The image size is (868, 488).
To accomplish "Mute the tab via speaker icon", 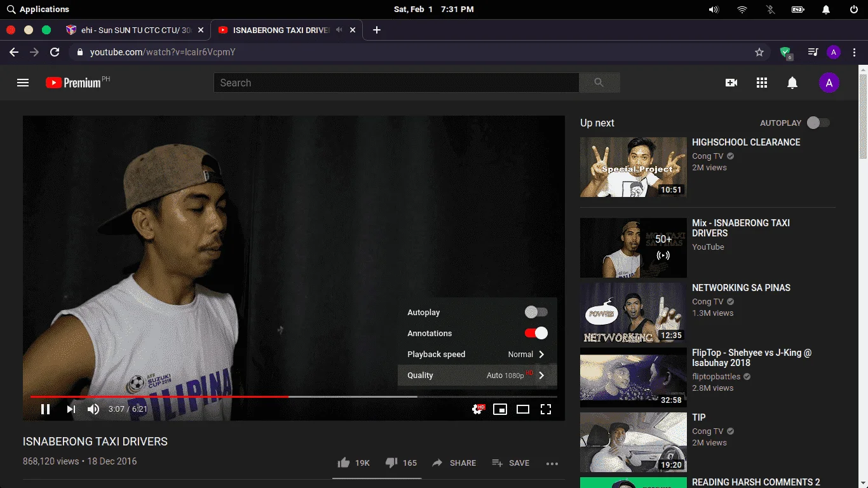I will [339, 30].
